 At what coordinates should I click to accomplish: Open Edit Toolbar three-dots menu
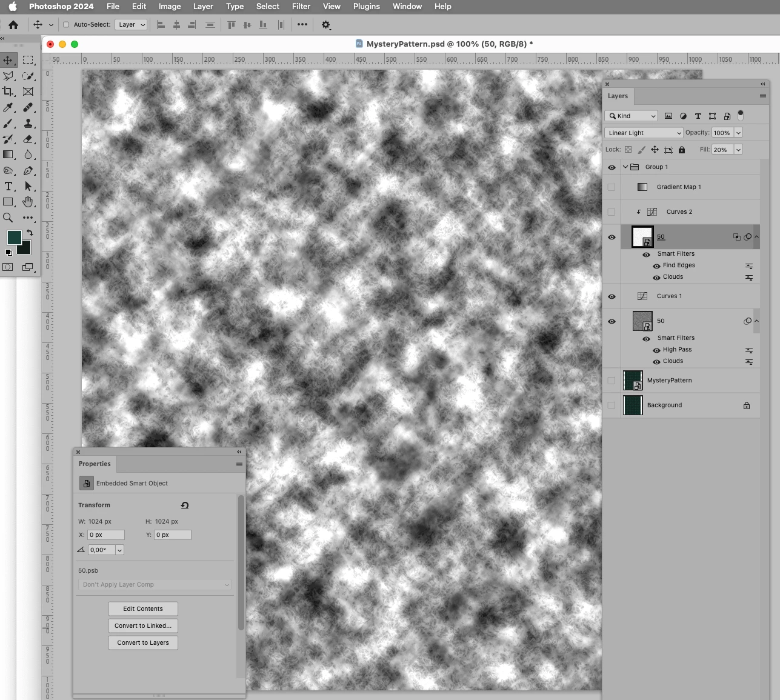(x=28, y=218)
